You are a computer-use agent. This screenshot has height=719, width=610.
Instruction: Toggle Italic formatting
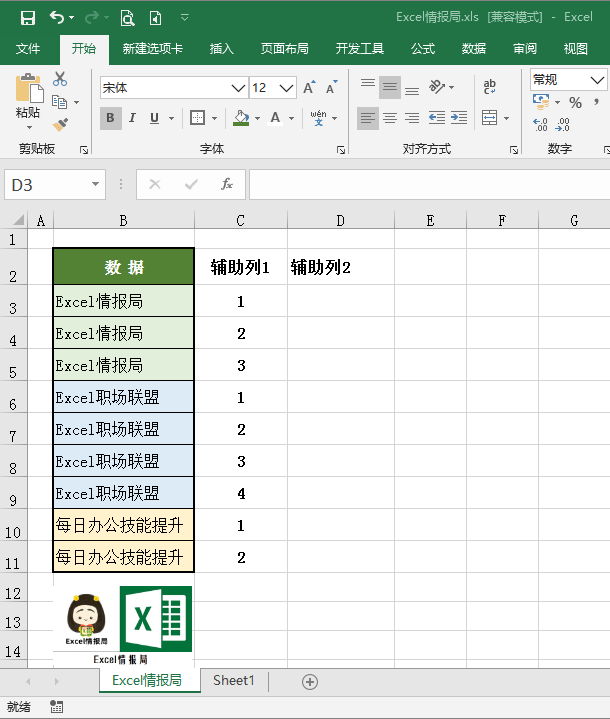click(133, 118)
